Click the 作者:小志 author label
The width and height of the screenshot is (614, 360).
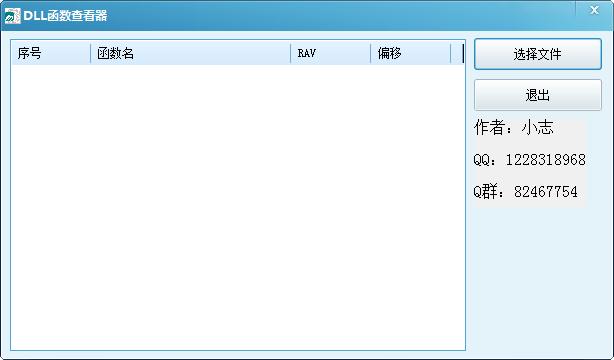(x=513, y=127)
